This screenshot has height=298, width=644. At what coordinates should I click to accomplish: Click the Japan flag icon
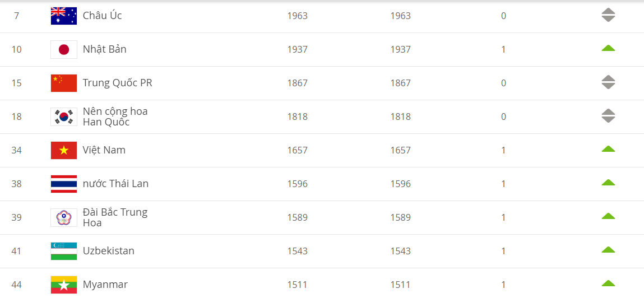coord(64,49)
